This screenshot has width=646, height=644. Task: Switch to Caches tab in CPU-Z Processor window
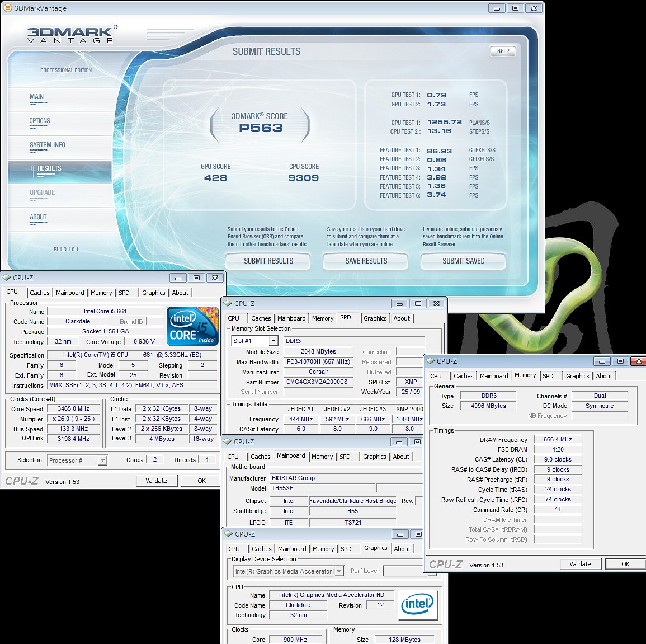[x=40, y=293]
